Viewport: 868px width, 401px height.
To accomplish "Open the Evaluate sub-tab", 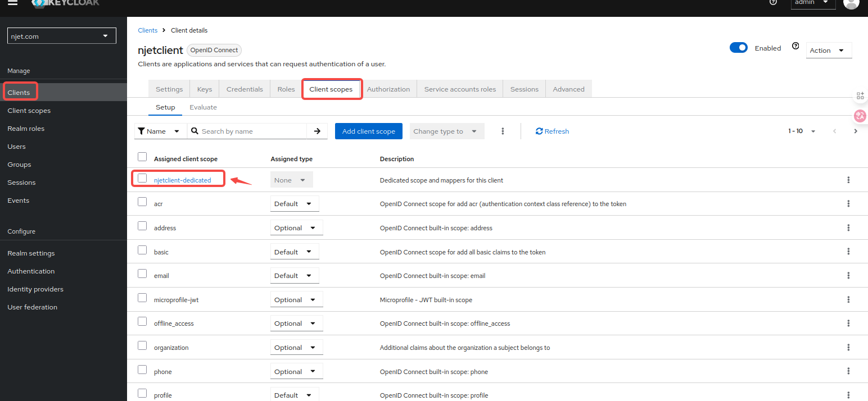I will tap(203, 107).
